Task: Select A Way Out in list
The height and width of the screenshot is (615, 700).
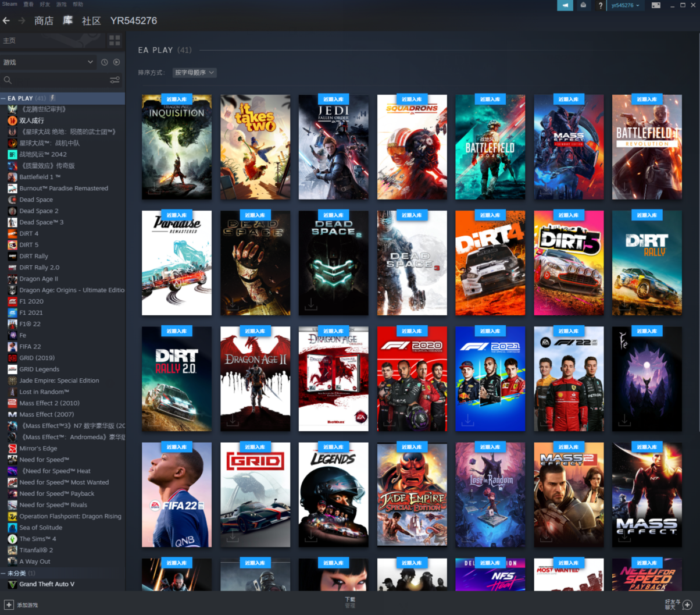Action: click(x=62, y=561)
